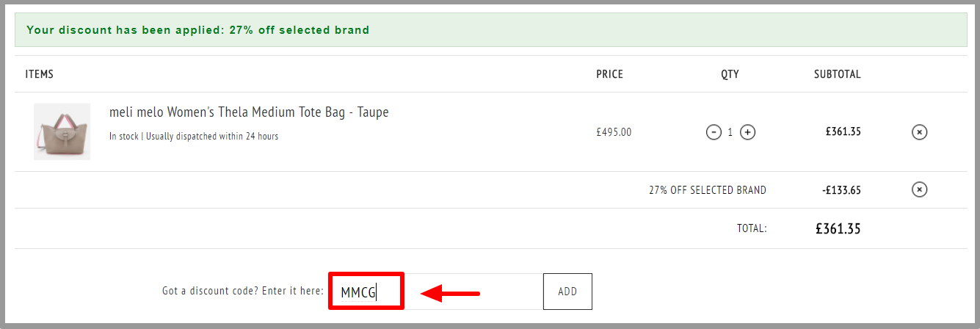980x329 pixels.
Task: Click the QTY column header
Action: coord(730,74)
